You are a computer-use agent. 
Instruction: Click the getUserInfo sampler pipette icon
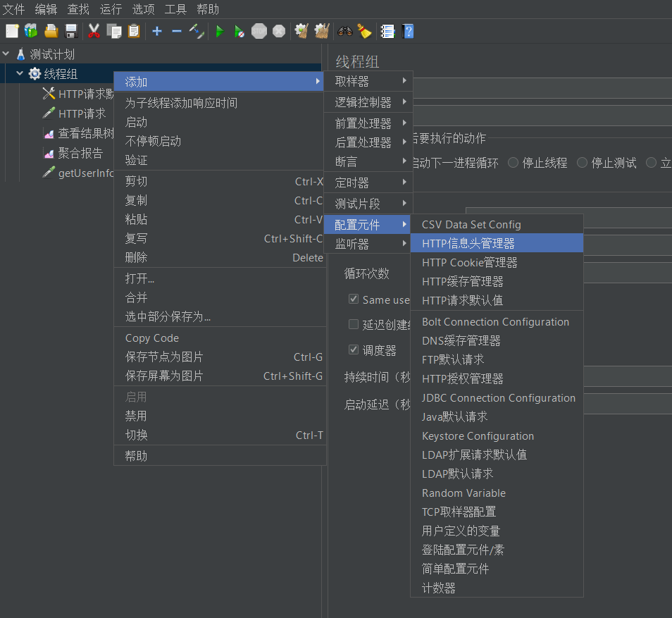49,173
